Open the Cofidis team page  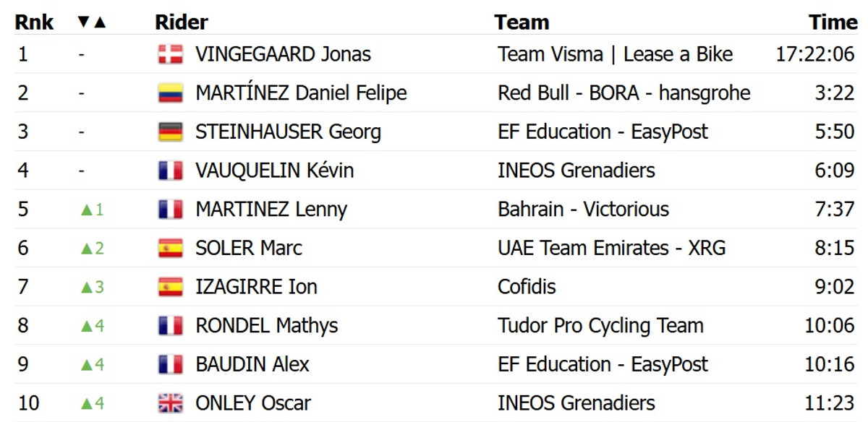(527, 287)
